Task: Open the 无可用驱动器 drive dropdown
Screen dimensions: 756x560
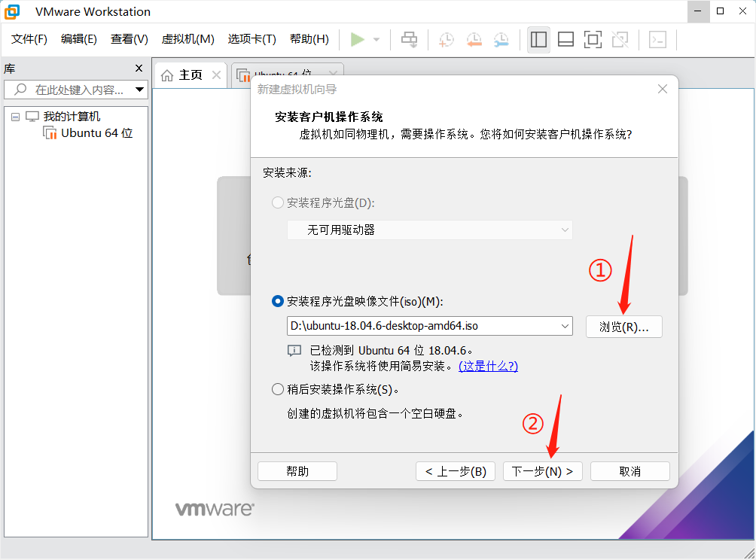Action: pyautogui.click(x=430, y=230)
